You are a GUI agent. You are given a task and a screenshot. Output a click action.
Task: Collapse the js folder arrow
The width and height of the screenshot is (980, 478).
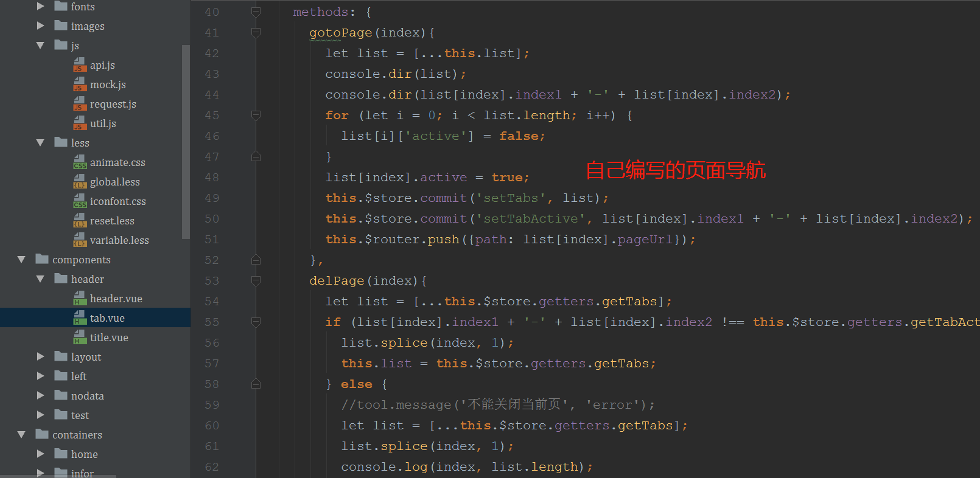40,46
